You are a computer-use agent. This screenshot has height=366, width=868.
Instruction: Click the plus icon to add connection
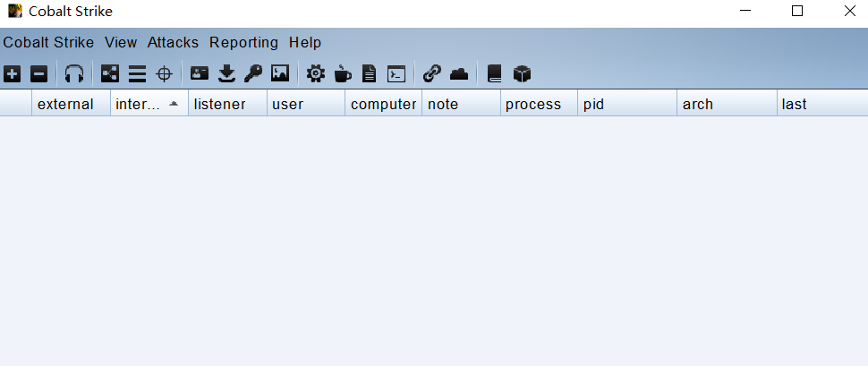13,74
